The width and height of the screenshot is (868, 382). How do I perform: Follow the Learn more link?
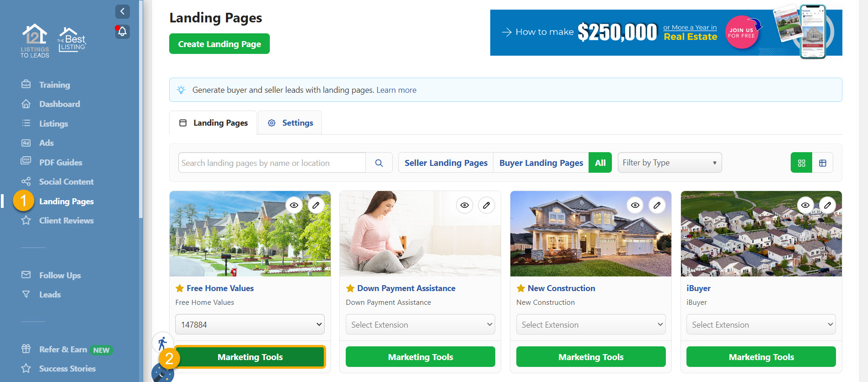pos(396,90)
